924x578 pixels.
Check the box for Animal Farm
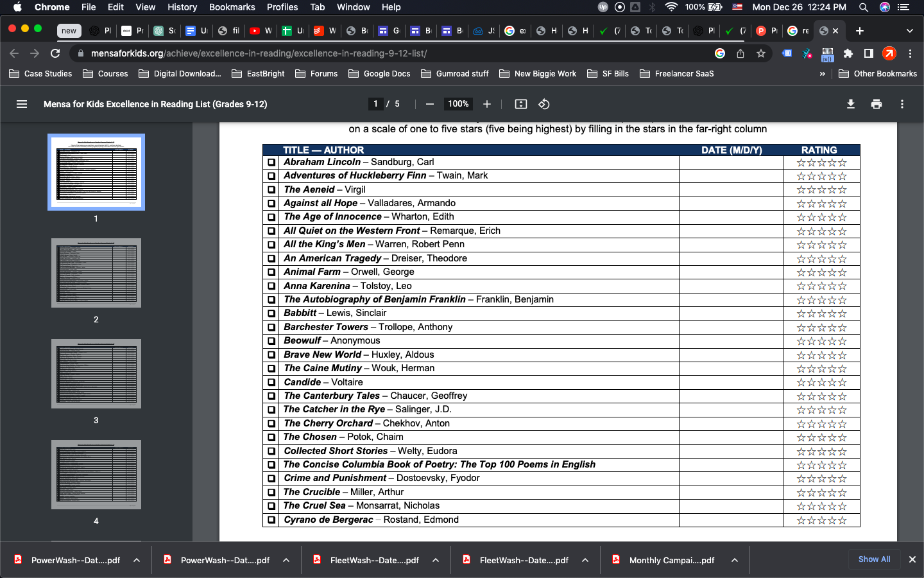pyautogui.click(x=271, y=272)
